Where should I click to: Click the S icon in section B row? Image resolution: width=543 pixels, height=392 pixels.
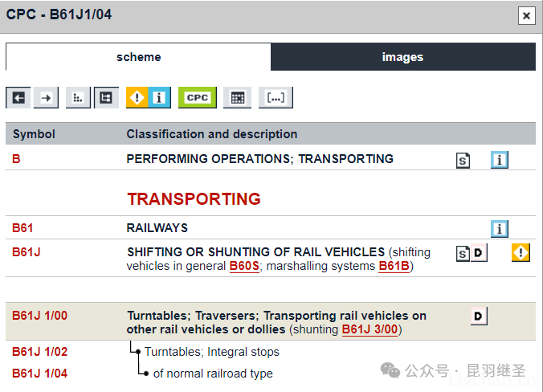463,161
